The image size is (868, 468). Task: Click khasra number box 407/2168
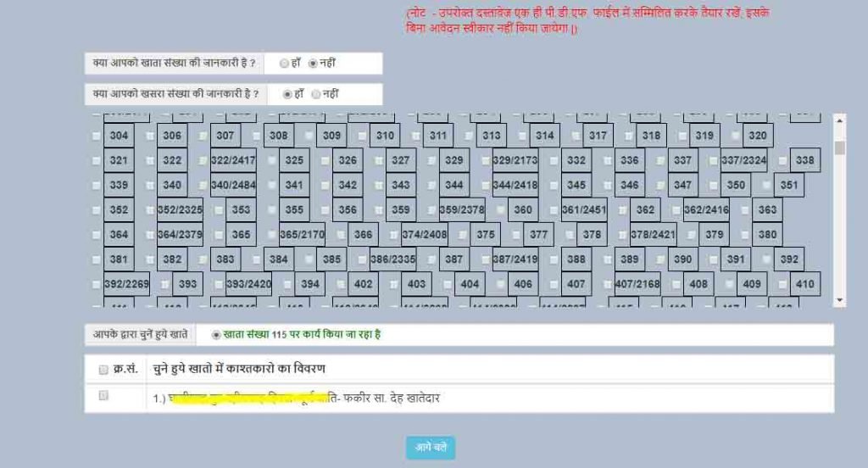637,284
